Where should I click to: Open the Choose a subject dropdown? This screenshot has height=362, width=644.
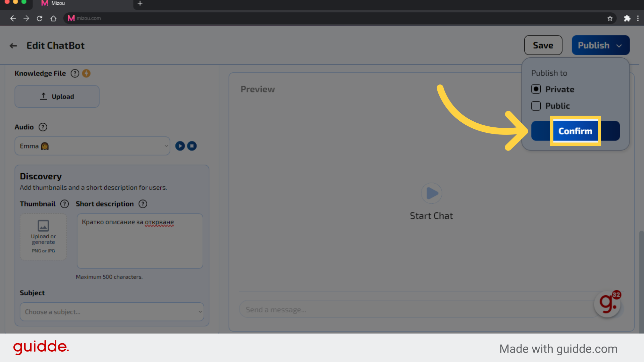tap(112, 312)
